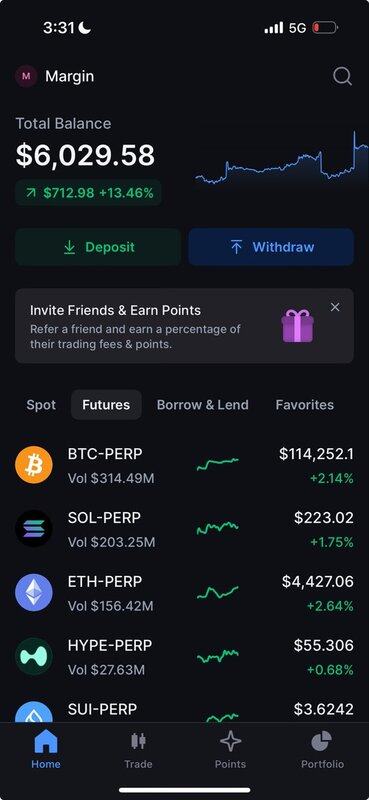Tap the Solana coin icon
The height and width of the screenshot is (800, 369).
pos(34,529)
